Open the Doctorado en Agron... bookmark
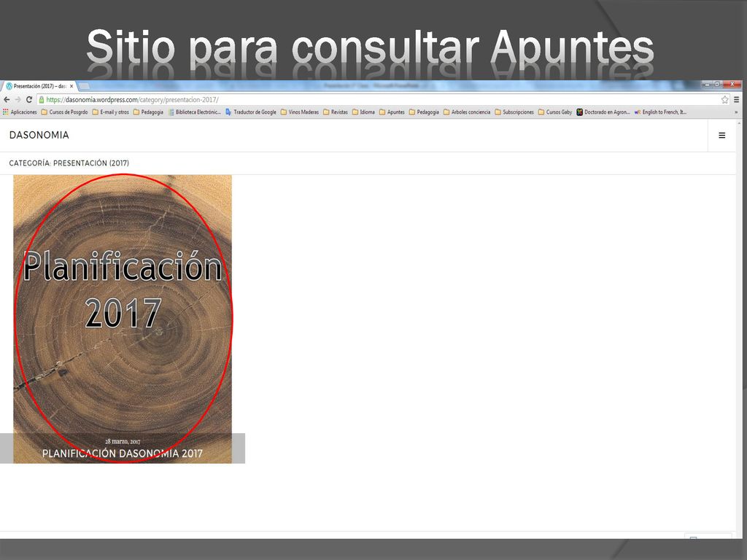 point(603,112)
